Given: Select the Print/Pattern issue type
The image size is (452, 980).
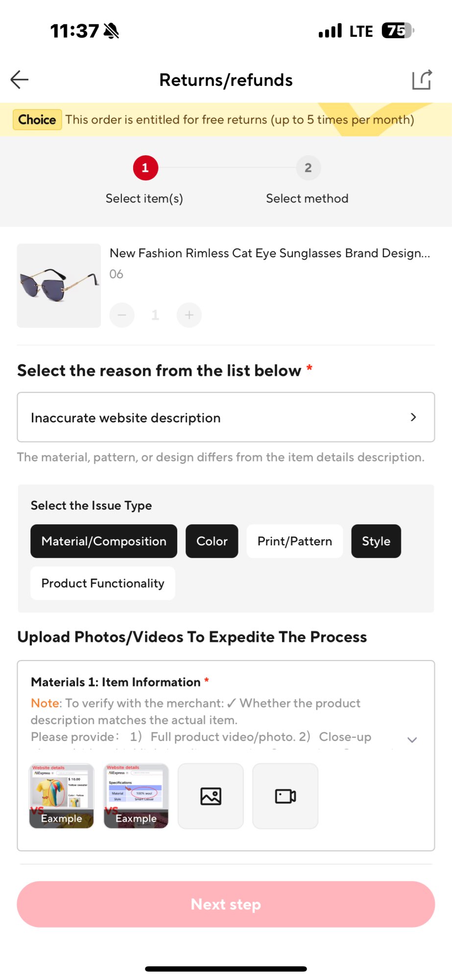Looking at the screenshot, I should pos(294,541).
